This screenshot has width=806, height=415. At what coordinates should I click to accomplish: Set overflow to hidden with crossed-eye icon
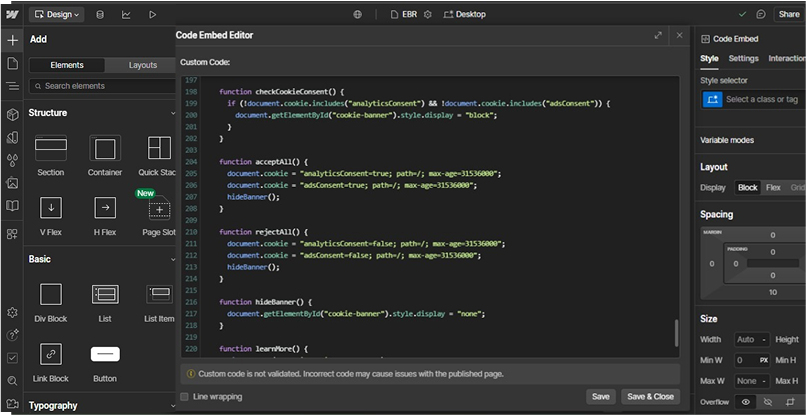(x=768, y=401)
